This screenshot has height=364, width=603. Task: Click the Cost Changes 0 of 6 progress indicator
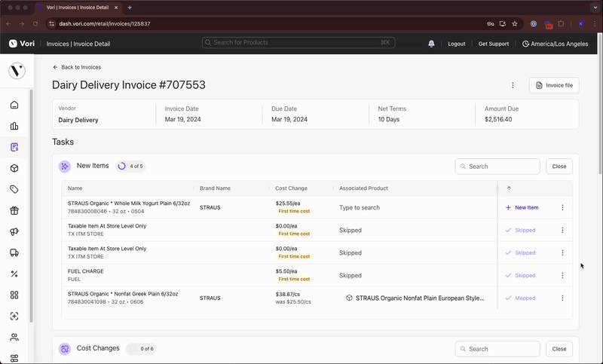pos(141,349)
